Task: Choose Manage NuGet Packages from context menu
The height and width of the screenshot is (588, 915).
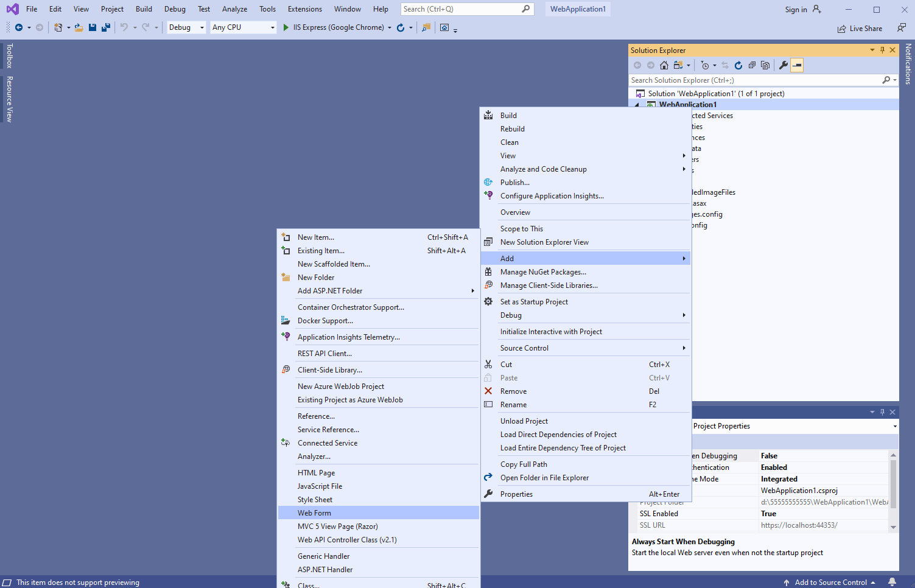Action: coord(543,272)
